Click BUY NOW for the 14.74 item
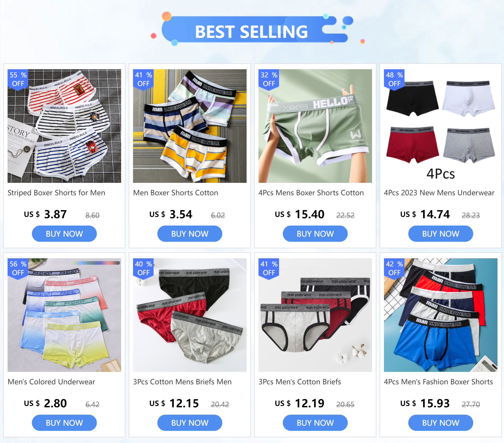This screenshot has height=443, width=504. pos(441,234)
